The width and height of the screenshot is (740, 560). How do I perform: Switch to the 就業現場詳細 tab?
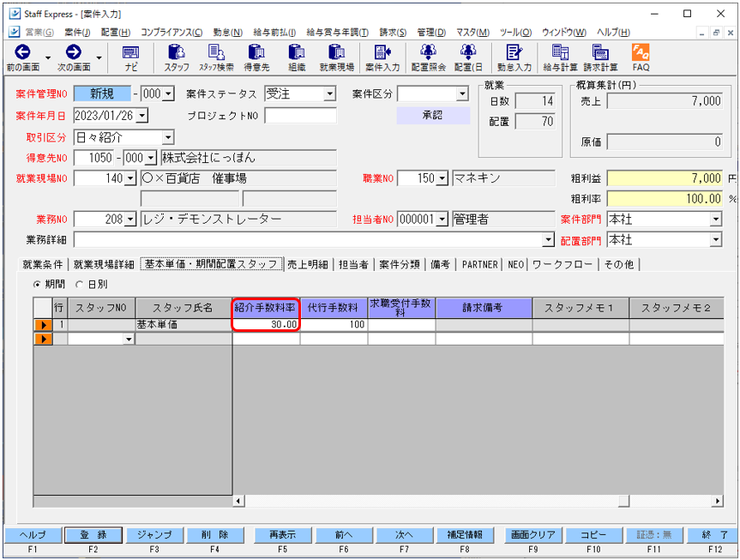point(104,264)
